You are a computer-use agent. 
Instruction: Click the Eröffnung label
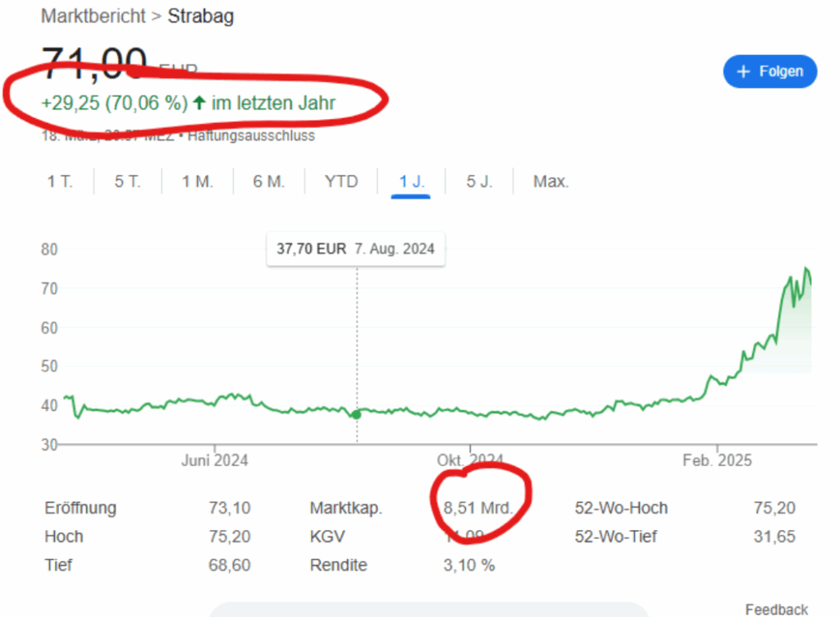[x=80, y=508]
